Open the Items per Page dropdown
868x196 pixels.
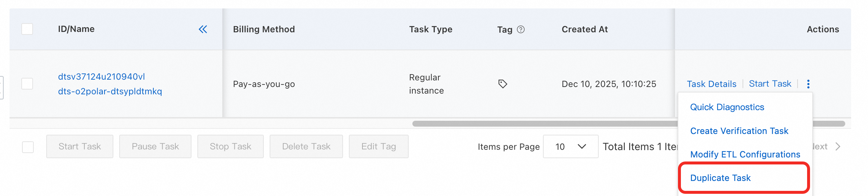tap(570, 147)
